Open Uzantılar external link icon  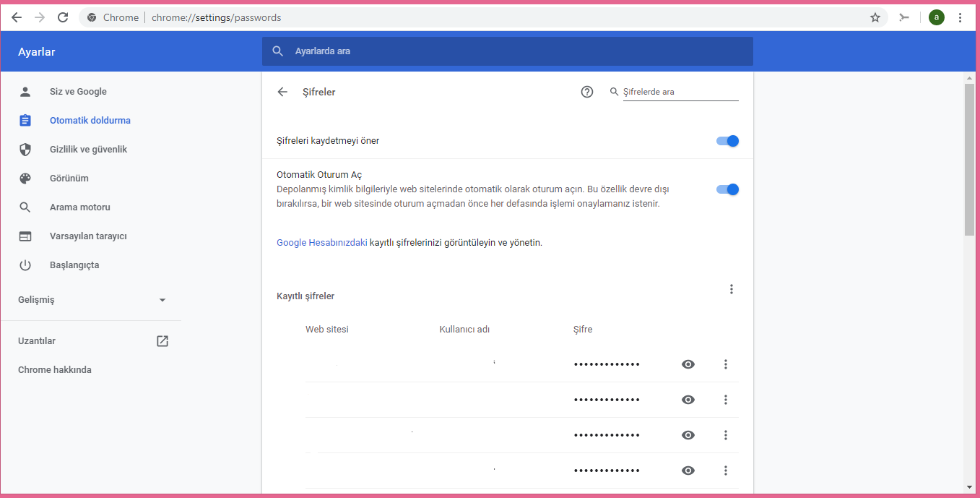click(x=162, y=340)
